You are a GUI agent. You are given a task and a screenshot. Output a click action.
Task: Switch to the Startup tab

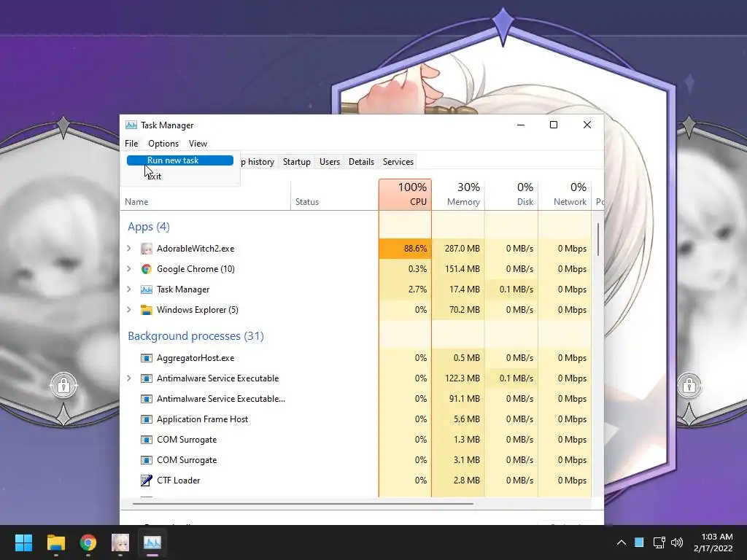coord(297,162)
